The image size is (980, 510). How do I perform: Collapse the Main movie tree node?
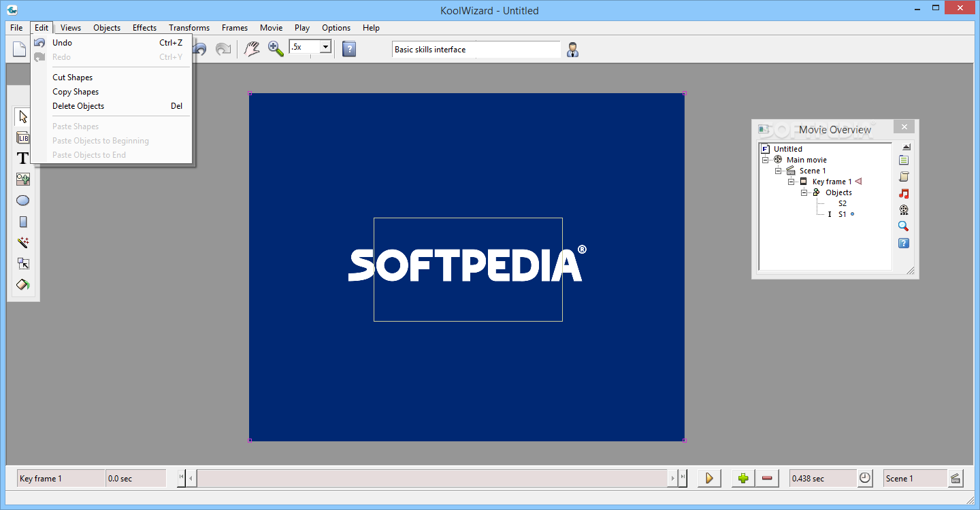coord(766,160)
